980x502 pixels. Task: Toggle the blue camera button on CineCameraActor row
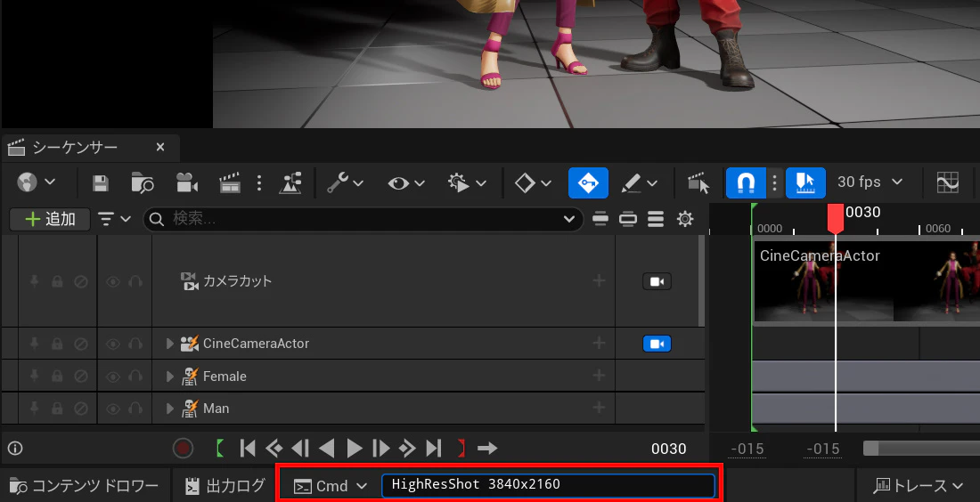(657, 344)
